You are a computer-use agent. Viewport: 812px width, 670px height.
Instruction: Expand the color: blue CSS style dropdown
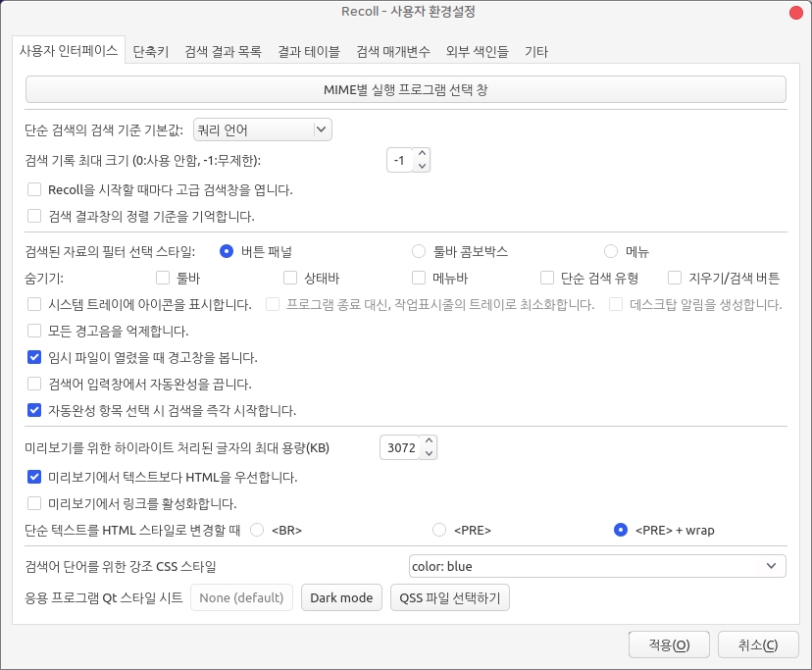pyautogui.click(x=596, y=566)
